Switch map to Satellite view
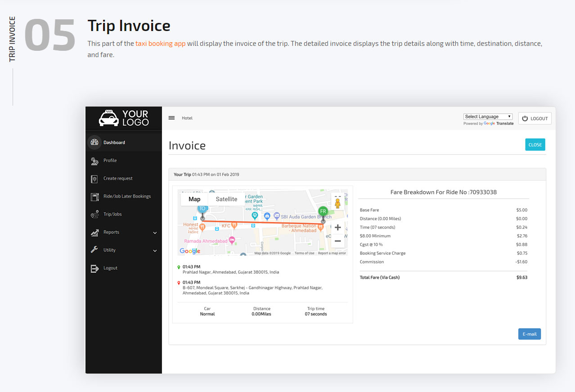This screenshot has width=575, height=392. (x=226, y=199)
